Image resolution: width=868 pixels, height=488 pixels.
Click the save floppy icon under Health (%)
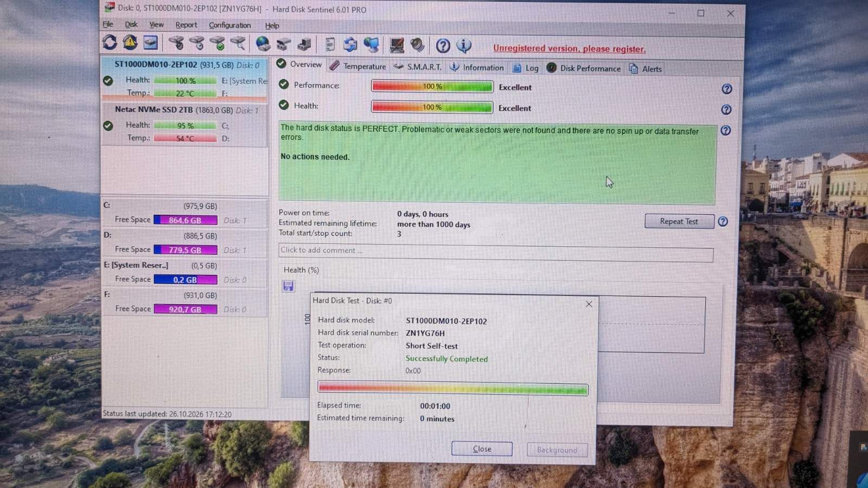[288, 286]
